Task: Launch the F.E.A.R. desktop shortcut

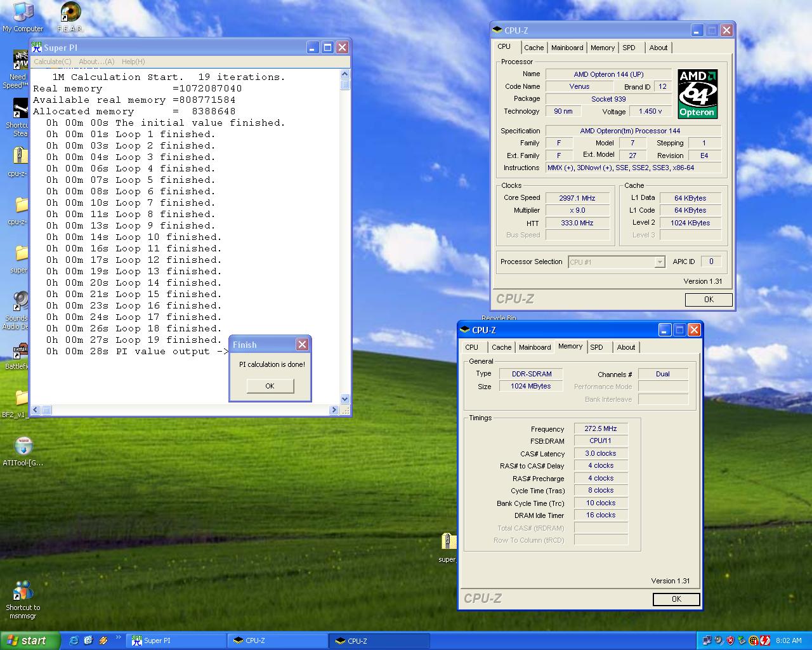Action: (x=70, y=17)
